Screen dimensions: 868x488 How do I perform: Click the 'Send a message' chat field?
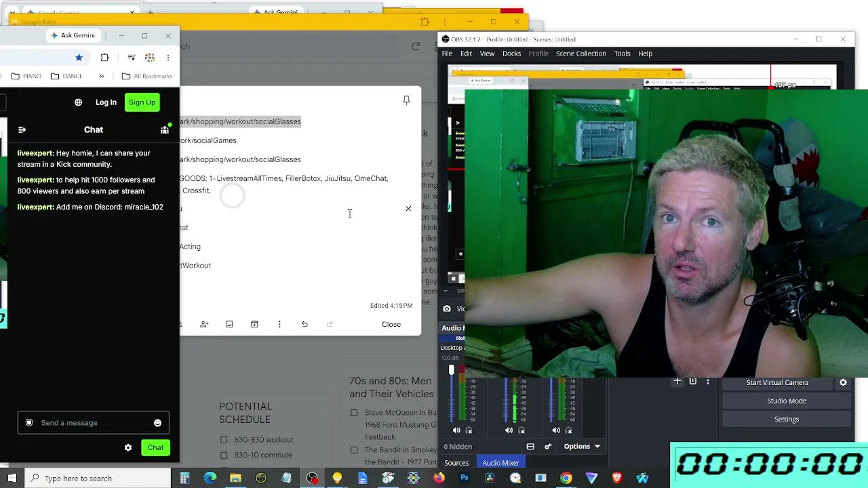click(94, 423)
